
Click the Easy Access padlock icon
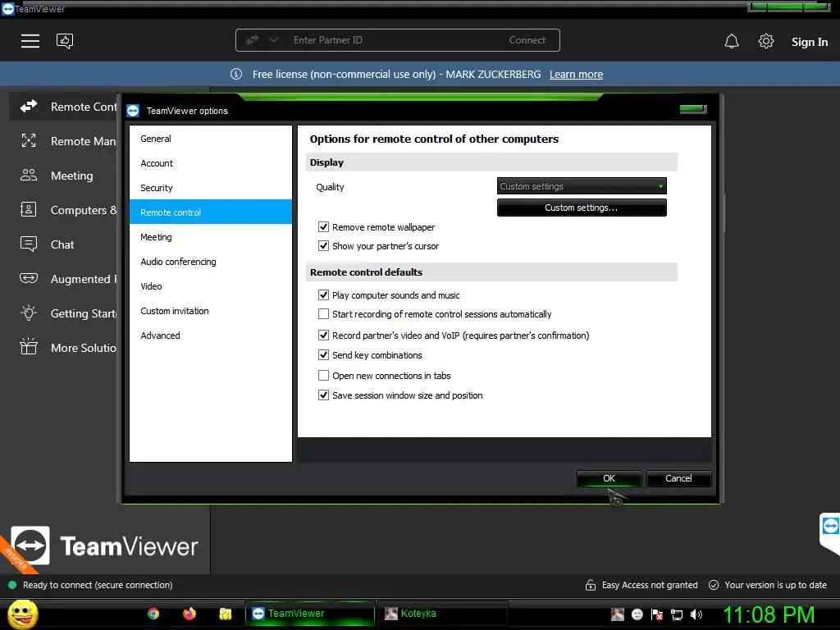[x=591, y=585]
